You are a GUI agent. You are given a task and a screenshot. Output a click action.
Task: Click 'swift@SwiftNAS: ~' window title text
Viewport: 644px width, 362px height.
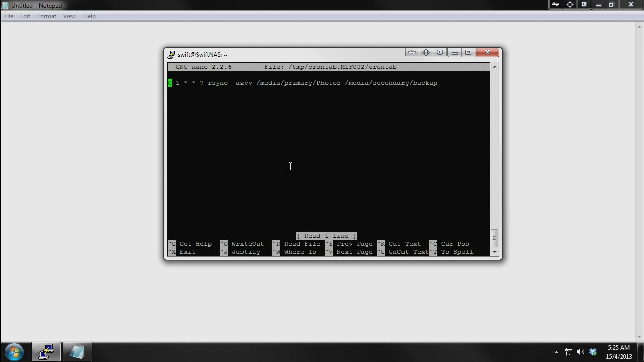202,55
